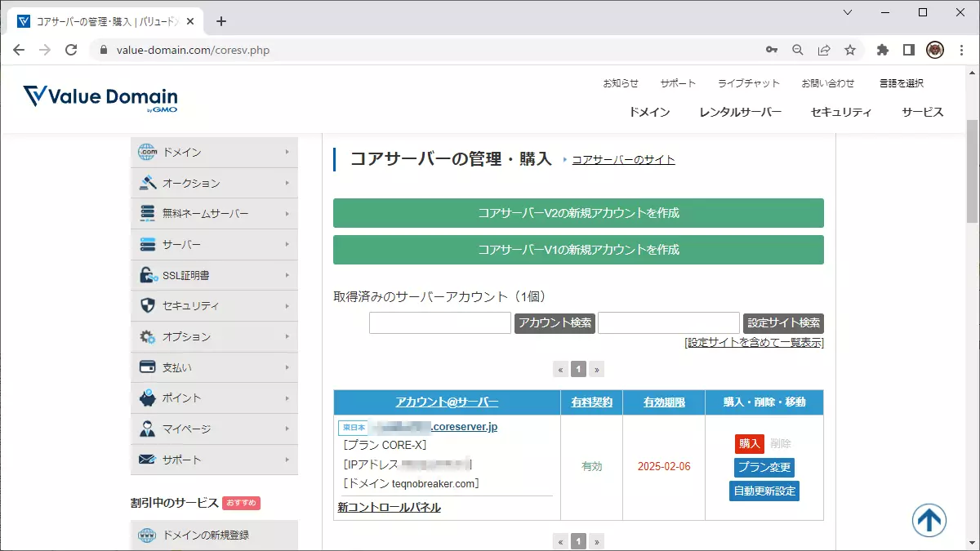The image size is (980, 551).
Task: Open the 新コントロールパネル link
Action: pos(389,508)
